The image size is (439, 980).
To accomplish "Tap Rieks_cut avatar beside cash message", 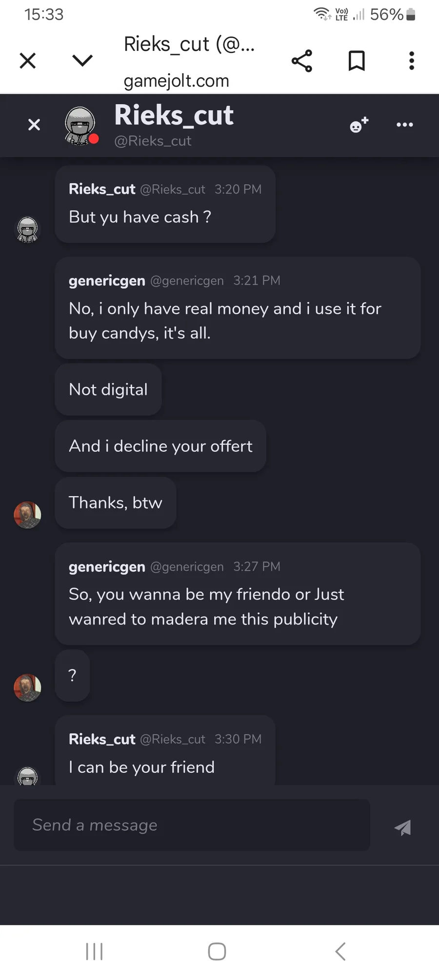I will (x=27, y=229).
